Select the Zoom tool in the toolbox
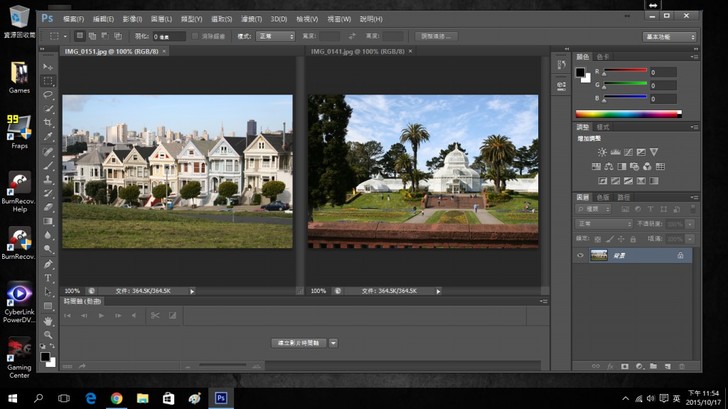 47,334
